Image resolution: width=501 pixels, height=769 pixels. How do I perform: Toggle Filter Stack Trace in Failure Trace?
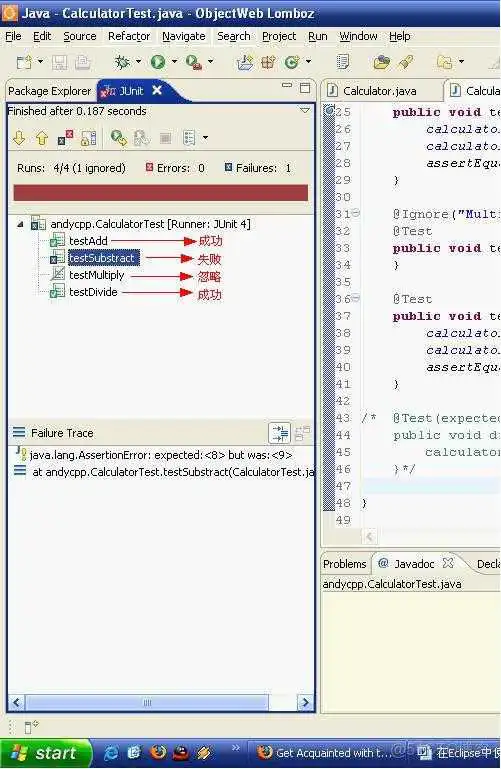[x=280, y=433]
